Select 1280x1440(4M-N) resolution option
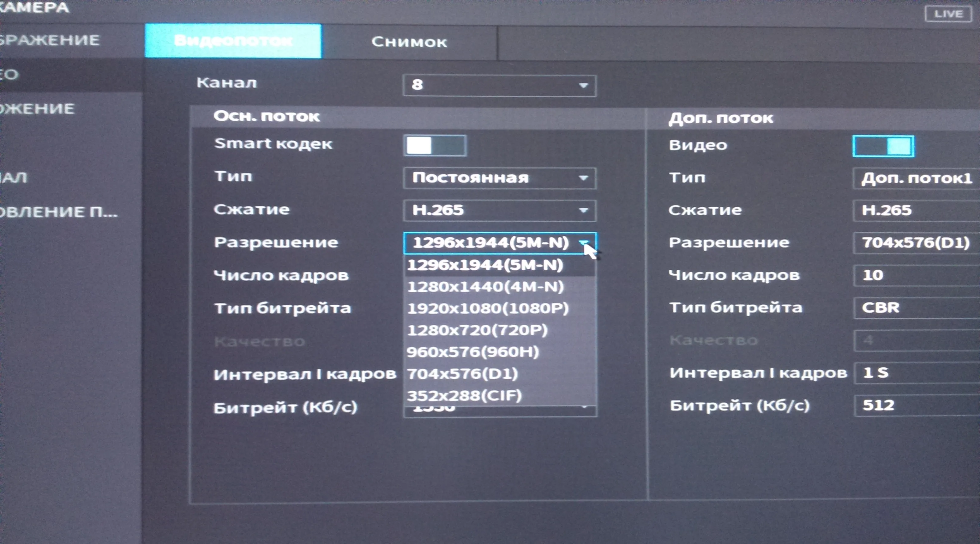The image size is (980, 544). [485, 286]
